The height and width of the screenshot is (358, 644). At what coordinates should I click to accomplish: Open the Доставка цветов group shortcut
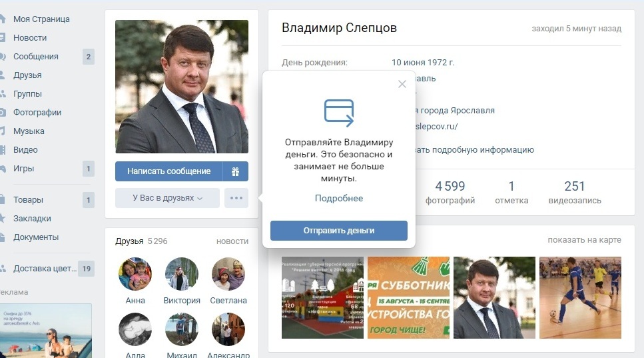45,269
